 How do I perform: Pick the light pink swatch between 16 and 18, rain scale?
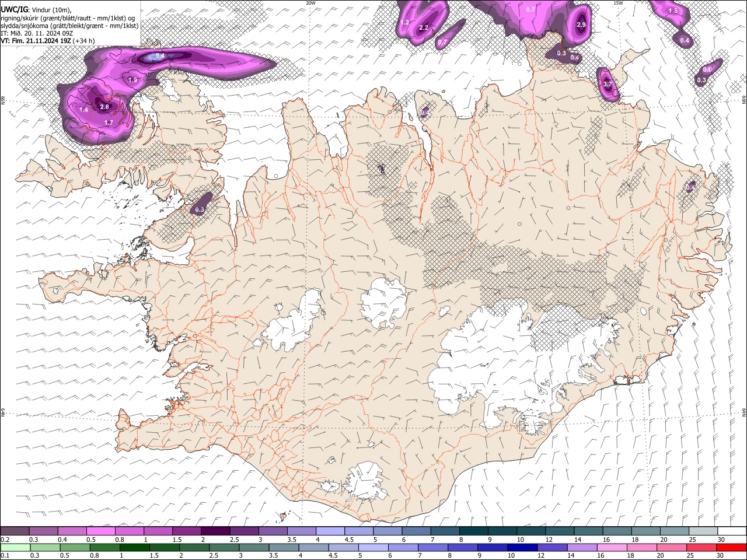(x=612, y=547)
